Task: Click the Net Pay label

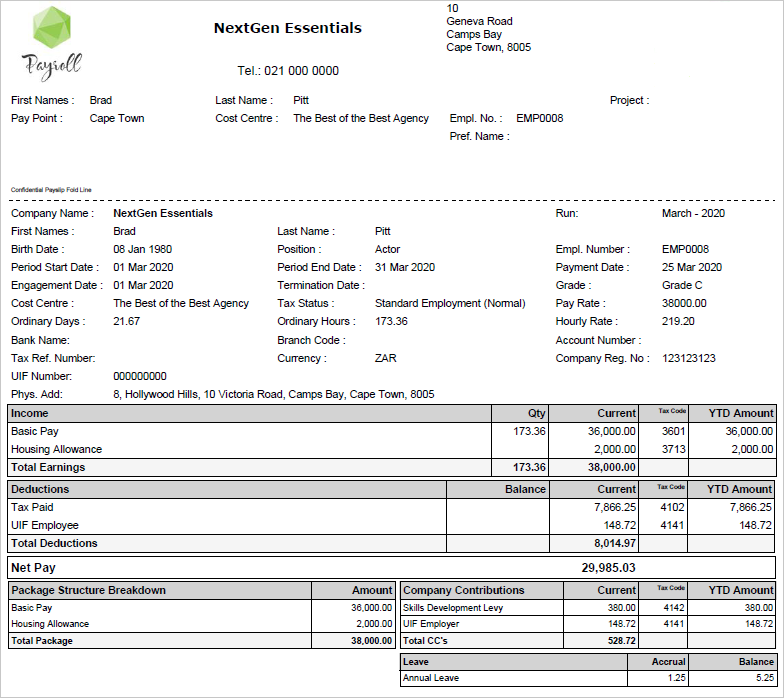Action: pos(34,568)
